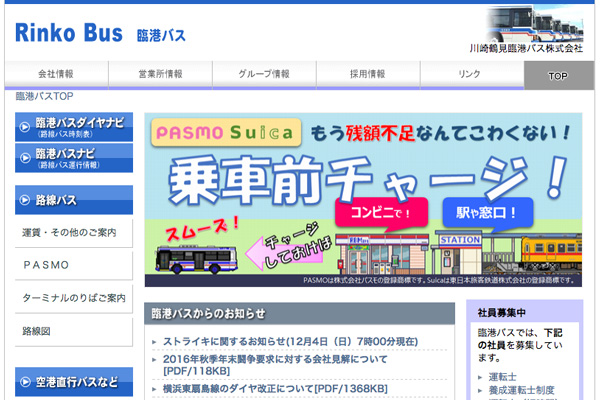
Task: Click the 空港直行バスなど section button
Action: tap(74, 382)
